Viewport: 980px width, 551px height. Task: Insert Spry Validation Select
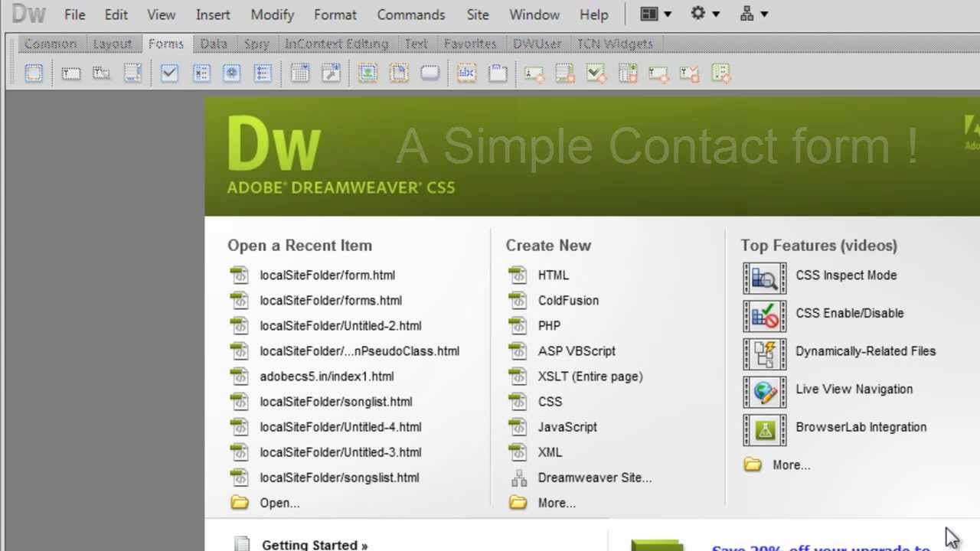[x=628, y=73]
